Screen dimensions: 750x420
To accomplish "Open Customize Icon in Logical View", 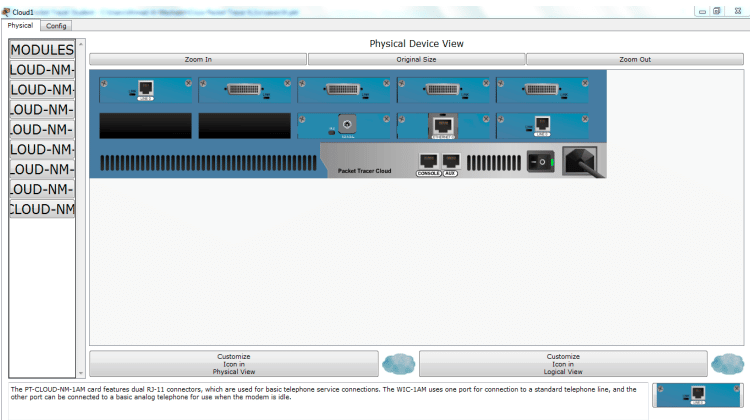I will [x=563, y=364].
